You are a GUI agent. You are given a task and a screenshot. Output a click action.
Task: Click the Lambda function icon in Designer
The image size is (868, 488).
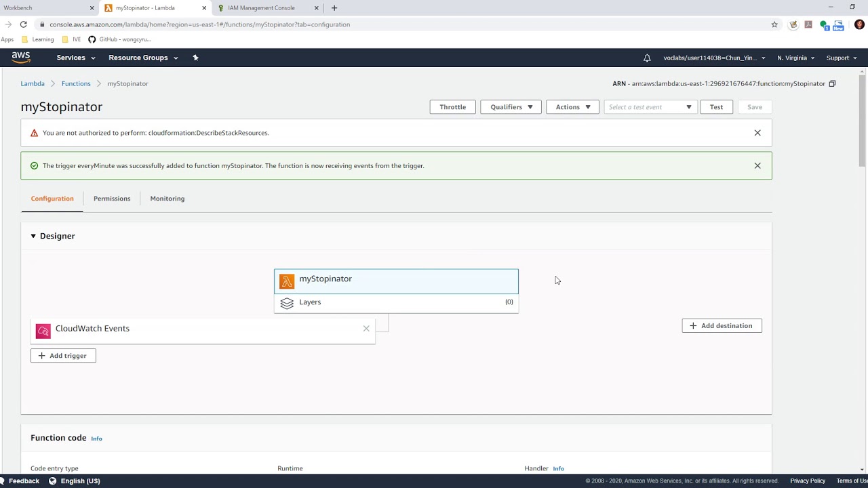tap(287, 281)
